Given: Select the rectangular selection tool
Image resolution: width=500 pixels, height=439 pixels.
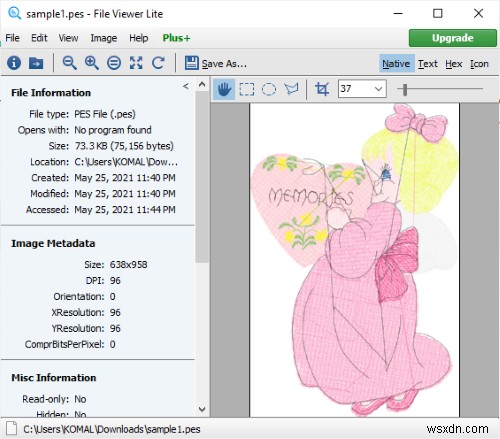Looking at the screenshot, I should click(x=247, y=89).
